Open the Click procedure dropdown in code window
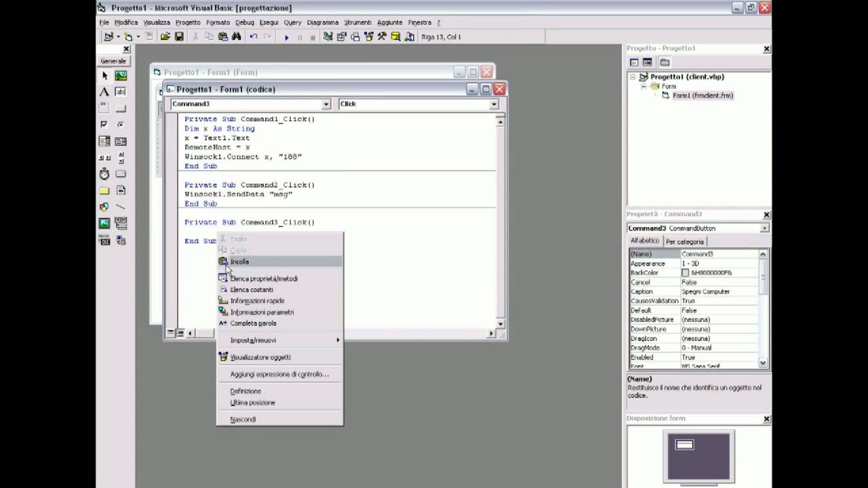This screenshot has width=868, height=488. 494,104
